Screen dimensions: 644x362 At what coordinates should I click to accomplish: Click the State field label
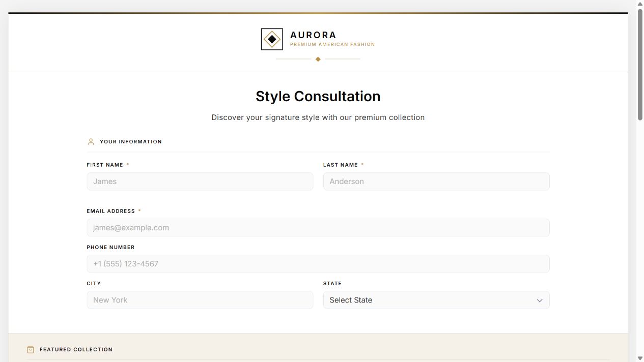tap(332, 283)
